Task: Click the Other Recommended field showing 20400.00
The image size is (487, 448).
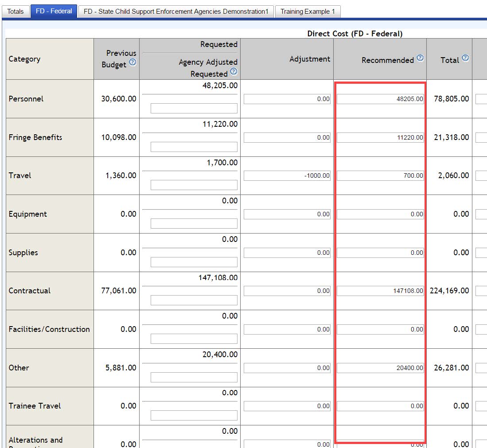Action: [x=380, y=368]
